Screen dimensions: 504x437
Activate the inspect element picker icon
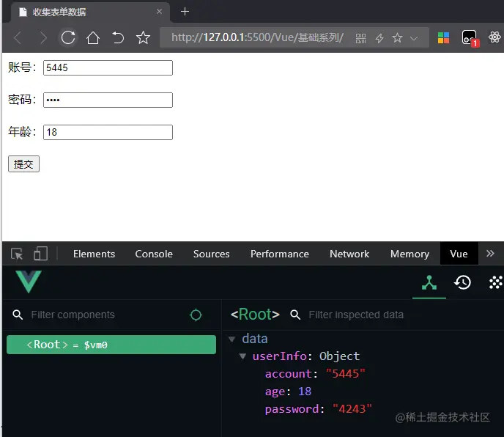click(x=17, y=254)
